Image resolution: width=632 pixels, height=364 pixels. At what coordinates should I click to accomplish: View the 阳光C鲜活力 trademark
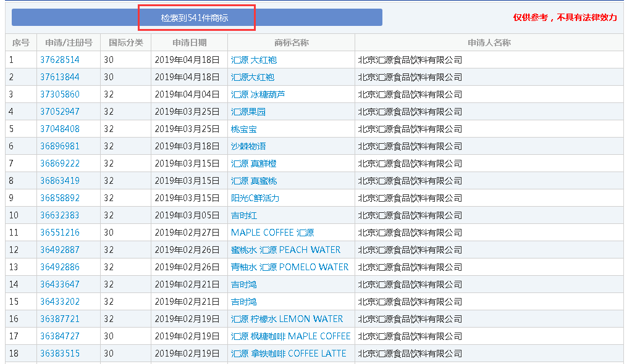click(255, 198)
